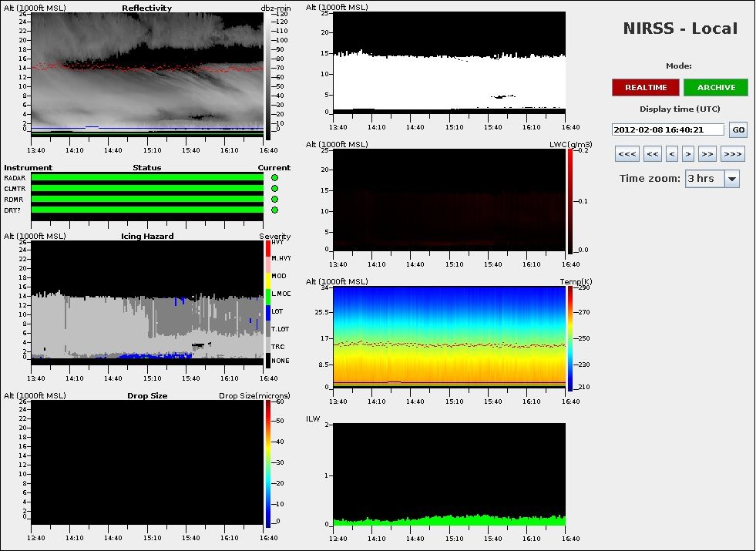Jump forward with the >>> button

point(733,154)
